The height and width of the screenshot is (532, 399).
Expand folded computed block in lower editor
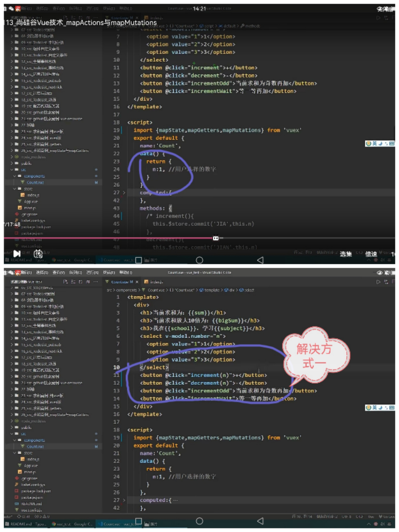click(124, 500)
